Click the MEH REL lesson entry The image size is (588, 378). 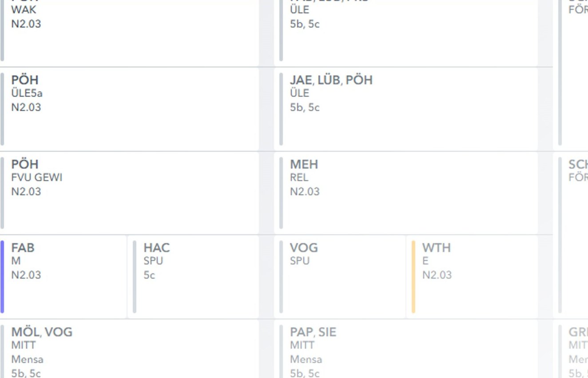click(406, 193)
